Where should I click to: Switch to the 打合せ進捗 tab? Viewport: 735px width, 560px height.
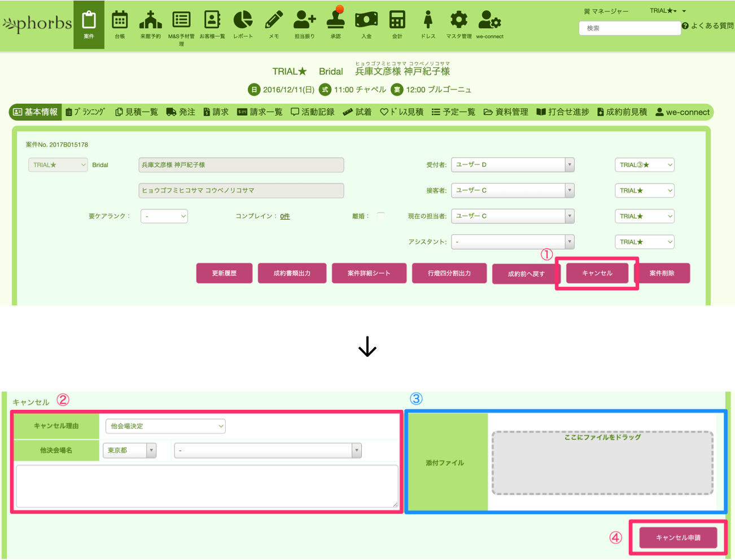click(x=563, y=112)
